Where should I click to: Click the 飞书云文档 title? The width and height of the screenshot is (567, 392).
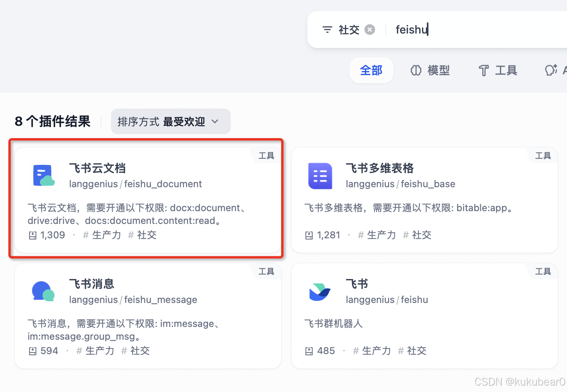tap(97, 168)
